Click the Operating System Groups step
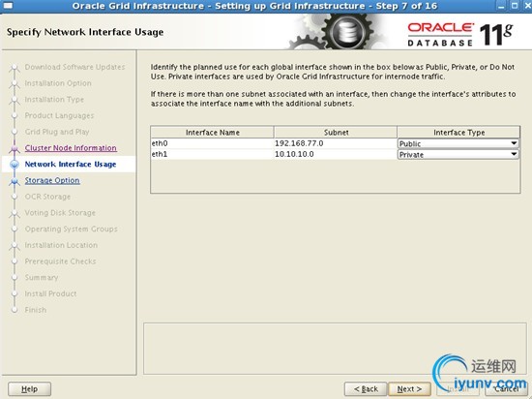The height and width of the screenshot is (399, 532). pyautogui.click(x=72, y=229)
